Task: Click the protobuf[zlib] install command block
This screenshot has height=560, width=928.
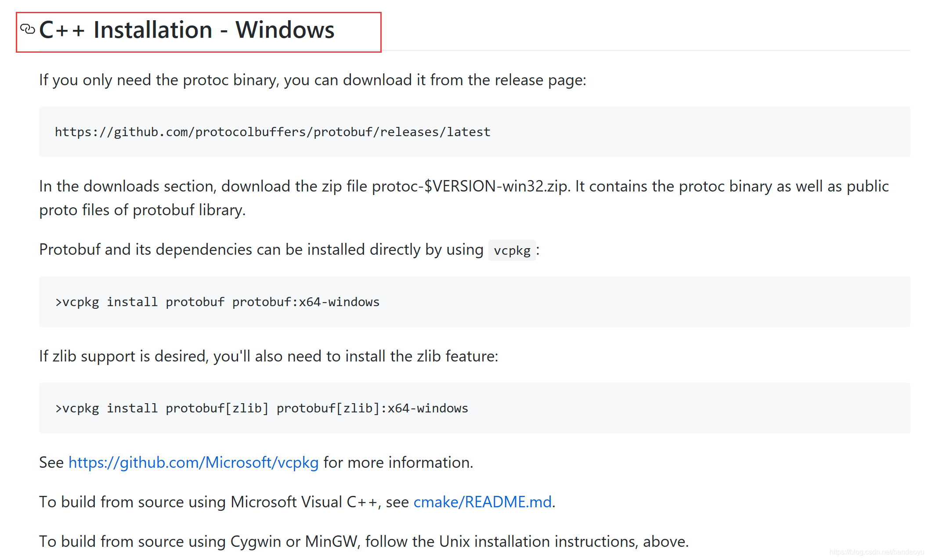Action: 261,408
